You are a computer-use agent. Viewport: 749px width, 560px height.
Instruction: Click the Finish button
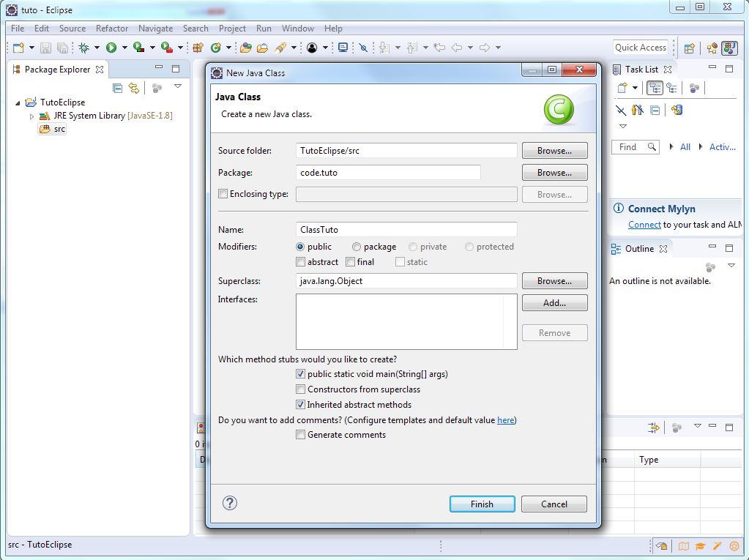482,504
